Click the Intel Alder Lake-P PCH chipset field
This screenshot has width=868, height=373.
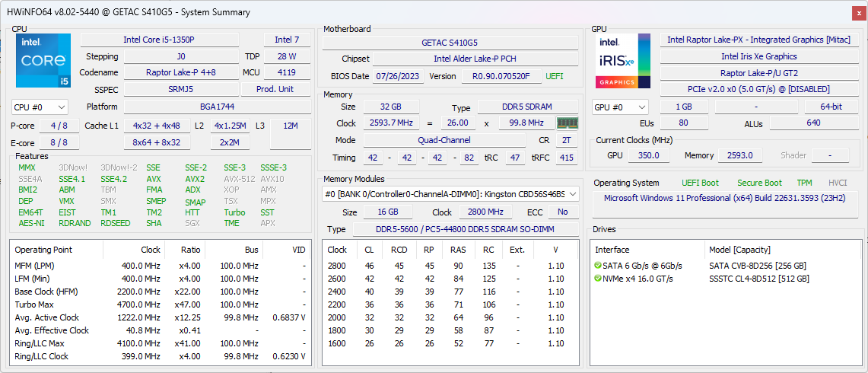(473, 59)
